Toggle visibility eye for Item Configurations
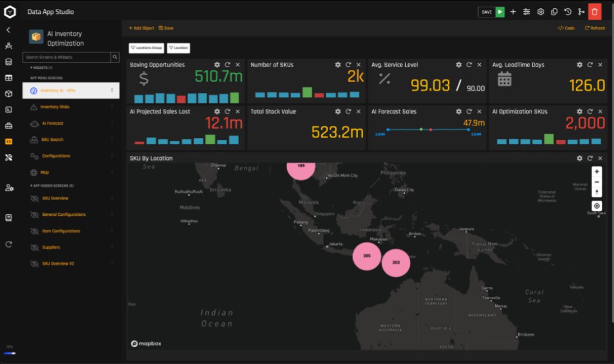 tap(35, 231)
